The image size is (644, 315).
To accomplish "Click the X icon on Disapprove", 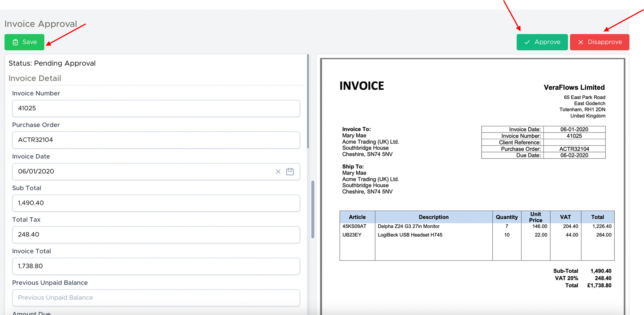I will pos(581,42).
